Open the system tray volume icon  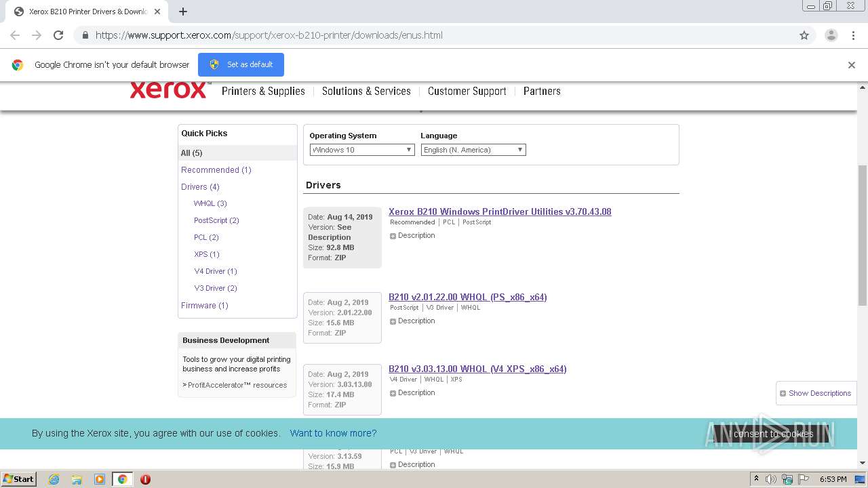[x=771, y=479]
